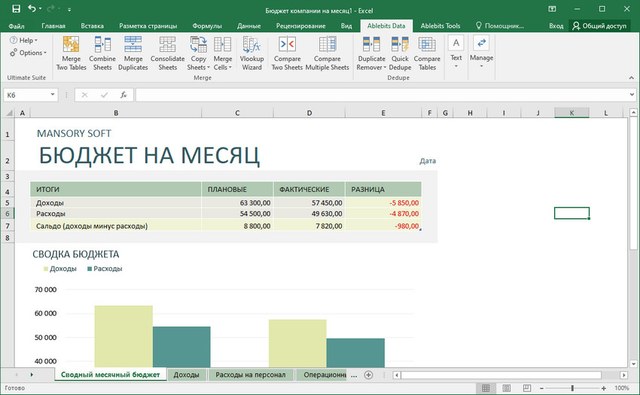640x395 pixels.
Task: Open Ablebits Options menu
Action: coord(28,53)
